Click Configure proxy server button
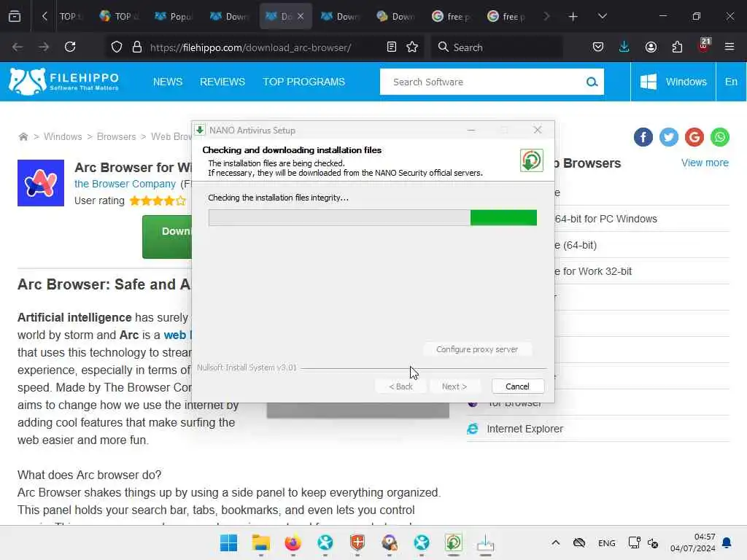The height and width of the screenshot is (560, 747). point(477,349)
